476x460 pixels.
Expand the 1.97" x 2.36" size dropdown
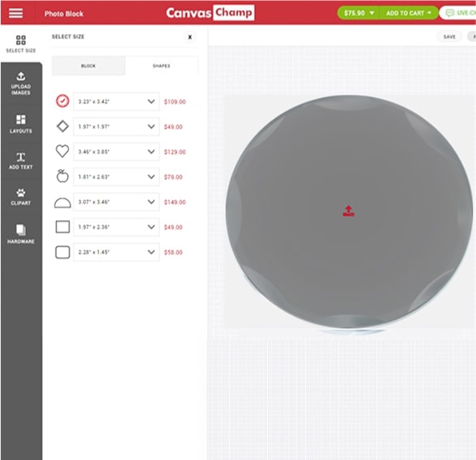[x=117, y=227]
